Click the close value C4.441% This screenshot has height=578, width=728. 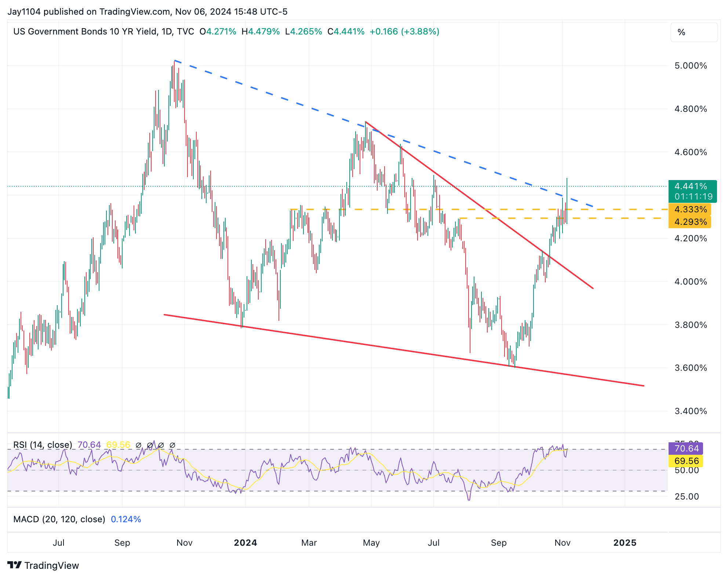[346, 32]
